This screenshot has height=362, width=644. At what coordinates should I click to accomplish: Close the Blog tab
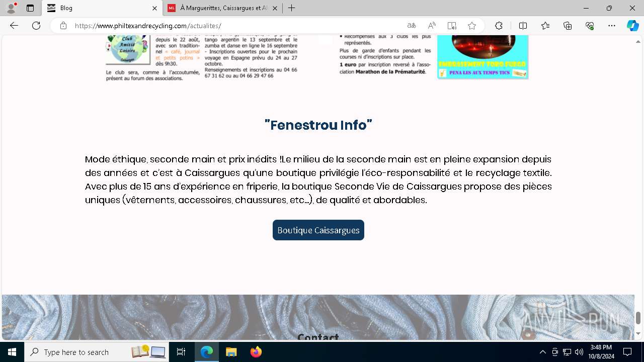pyautogui.click(x=154, y=8)
